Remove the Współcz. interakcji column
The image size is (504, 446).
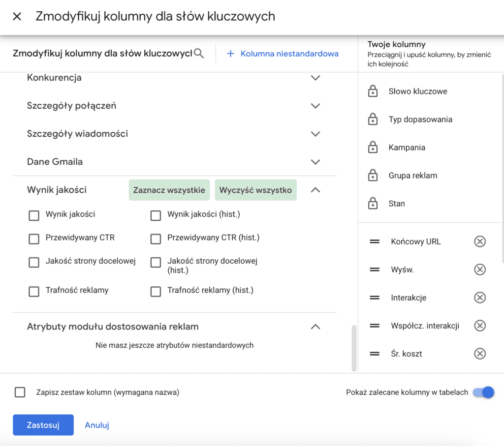(479, 326)
